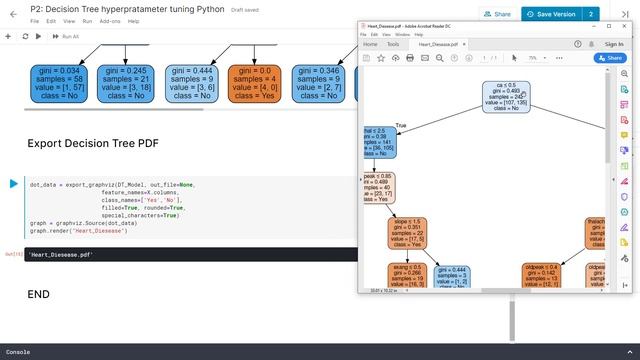640x360 pixels.
Task: Open Create PDF red tool in right pane
Action: pyautogui.click(x=624, y=120)
